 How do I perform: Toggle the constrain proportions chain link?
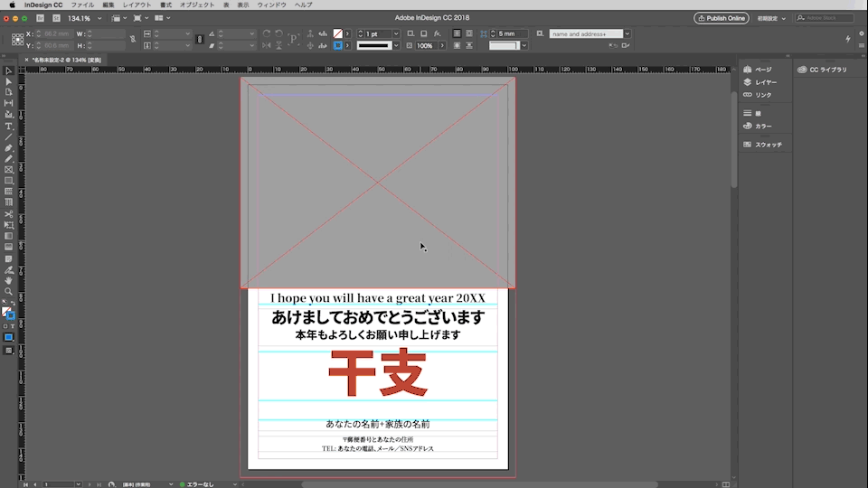tap(133, 39)
